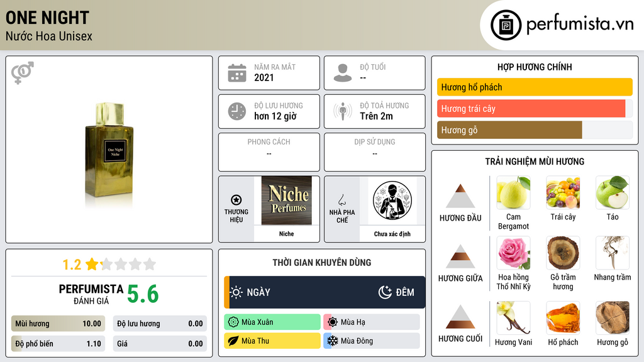Screen dimensions: 644x362
Task: Open the perfumer illustration thumbnail
Action: coord(392,200)
